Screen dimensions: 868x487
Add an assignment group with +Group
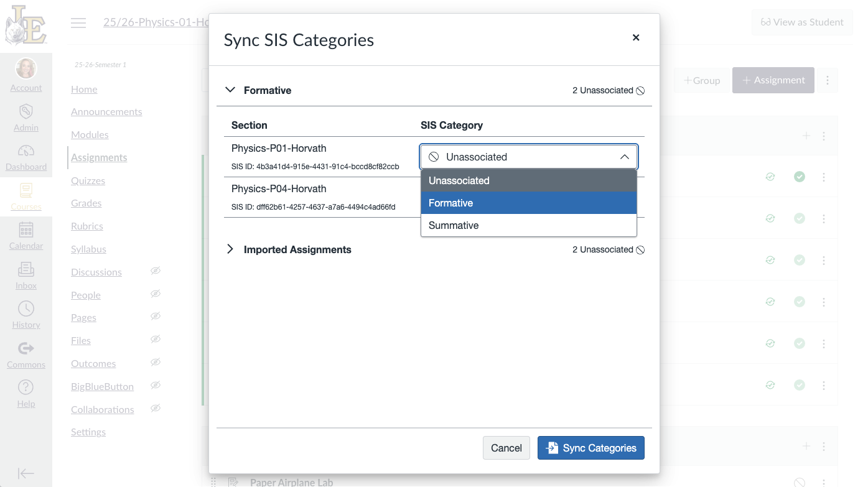(x=702, y=80)
